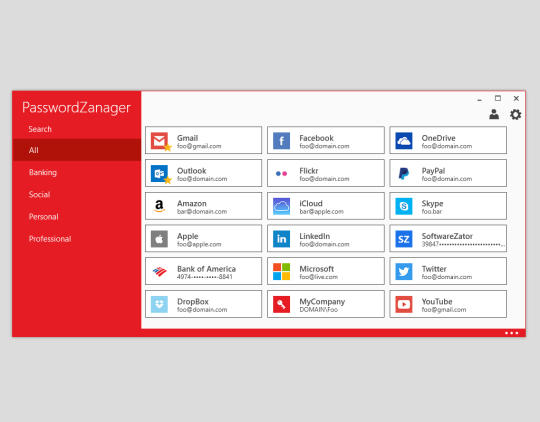The image size is (540, 422).
Task: Click the DropBox icon
Action: pyautogui.click(x=159, y=304)
